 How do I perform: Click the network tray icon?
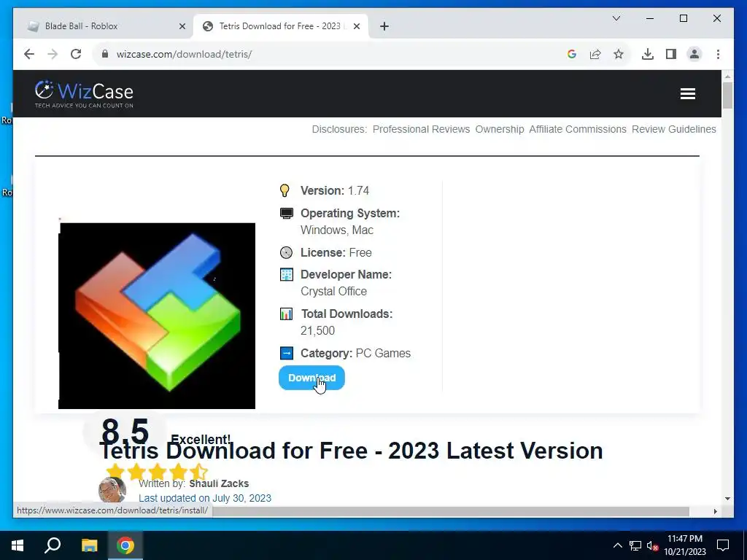[635, 545]
